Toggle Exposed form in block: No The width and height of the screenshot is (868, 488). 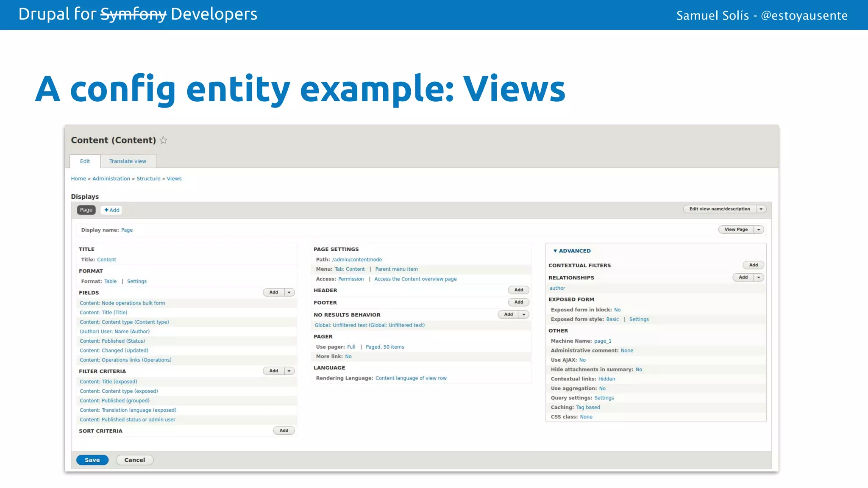coord(617,310)
